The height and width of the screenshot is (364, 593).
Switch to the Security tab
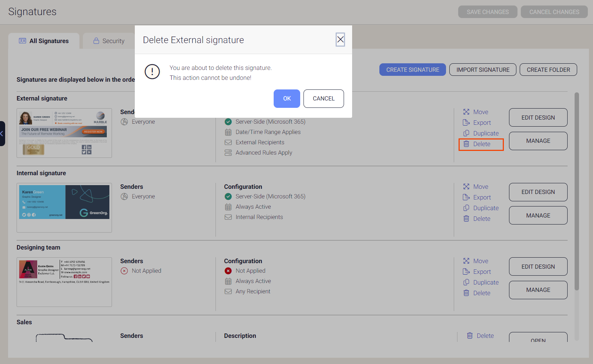click(109, 40)
